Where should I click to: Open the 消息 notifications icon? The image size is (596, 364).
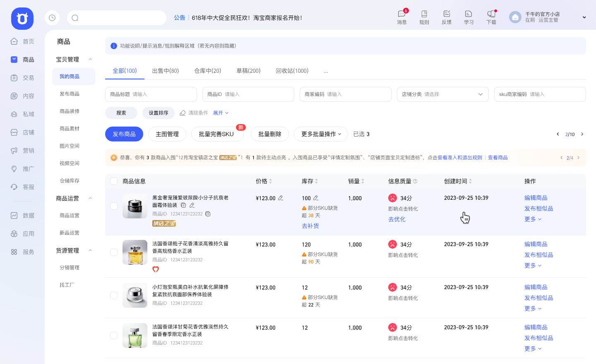(401, 17)
